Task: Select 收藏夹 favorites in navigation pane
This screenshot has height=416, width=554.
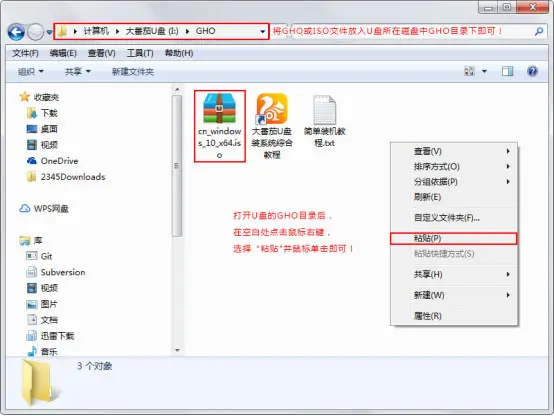Action: (46, 97)
